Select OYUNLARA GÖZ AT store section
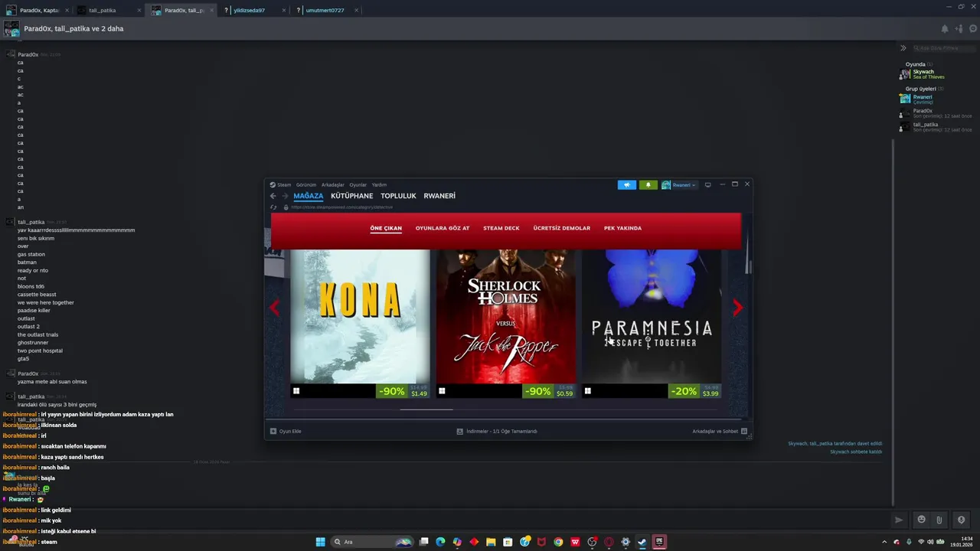Screen dimensions: 980x551 click(x=443, y=228)
